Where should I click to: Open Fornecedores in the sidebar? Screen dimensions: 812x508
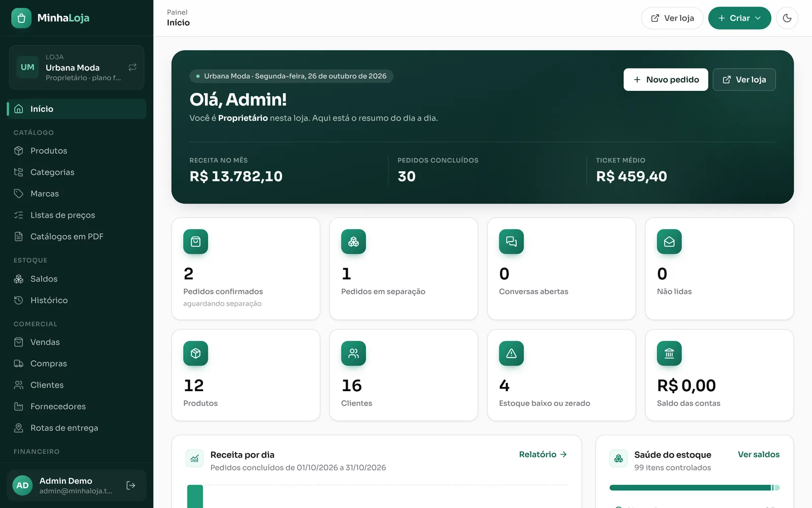77,406
